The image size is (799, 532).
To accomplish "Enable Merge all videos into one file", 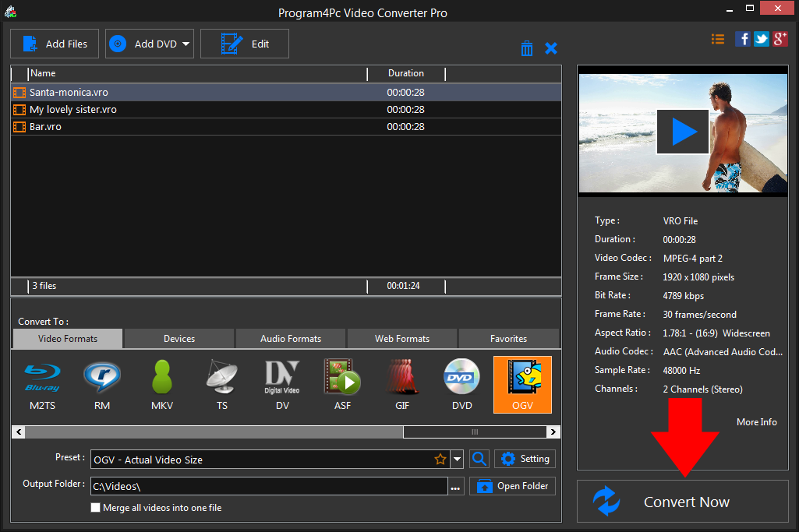I will pyautogui.click(x=96, y=508).
